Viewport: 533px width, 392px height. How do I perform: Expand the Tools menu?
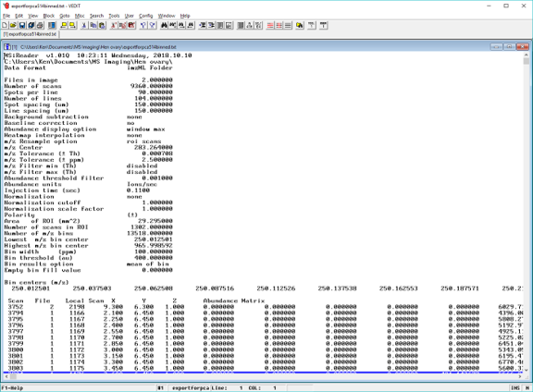click(x=114, y=16)
